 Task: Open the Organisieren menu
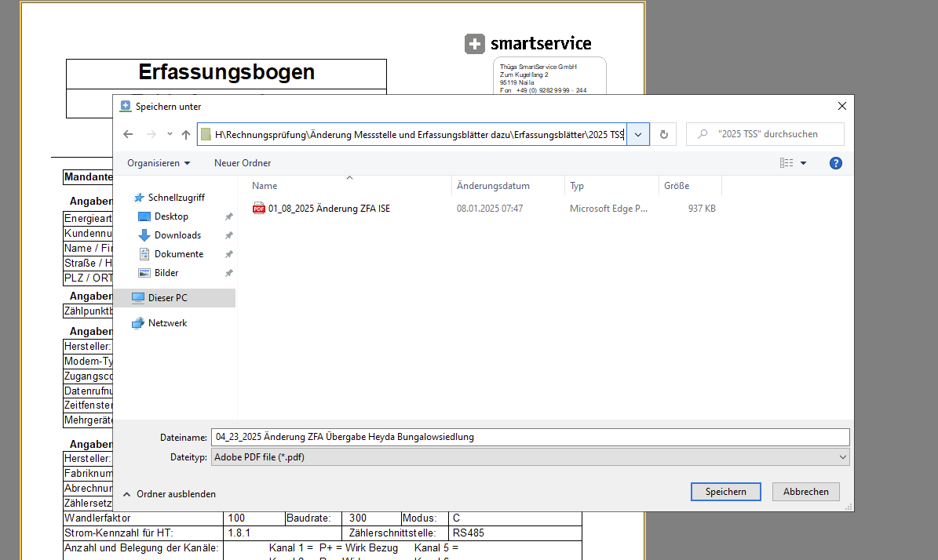pyautogui.click(x=159, y=163)
